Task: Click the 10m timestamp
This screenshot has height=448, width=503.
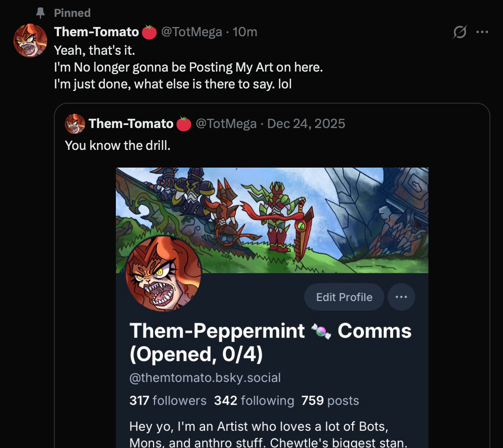Action: 245,32
